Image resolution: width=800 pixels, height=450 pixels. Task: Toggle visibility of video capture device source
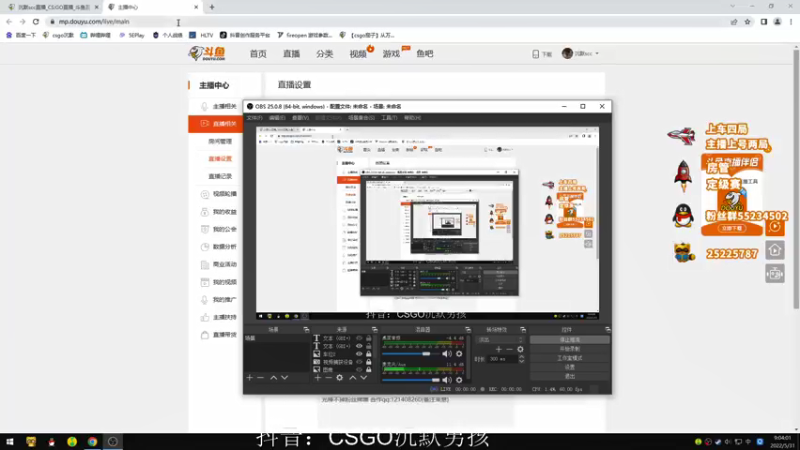tap(359, 362)
